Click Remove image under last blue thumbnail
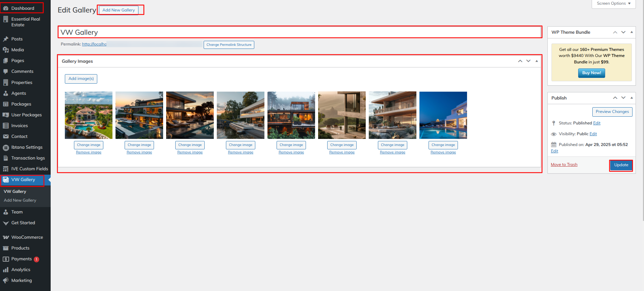Screen dimensions: 644x291 point(443,152)
